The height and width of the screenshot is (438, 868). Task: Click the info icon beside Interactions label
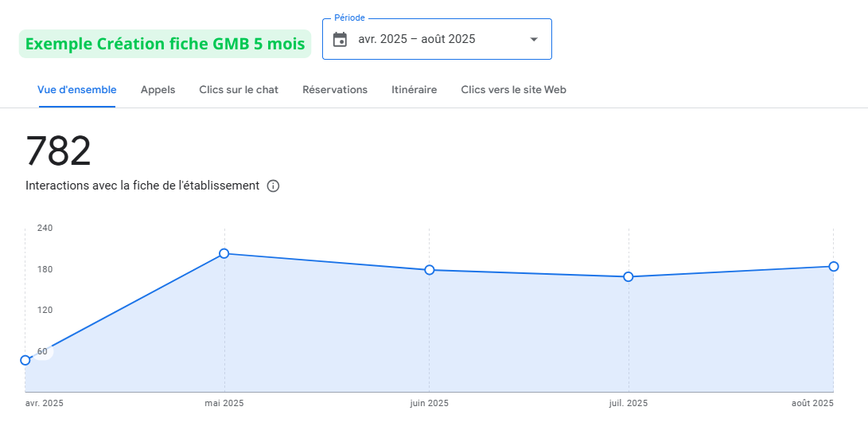tap(273, 186)
